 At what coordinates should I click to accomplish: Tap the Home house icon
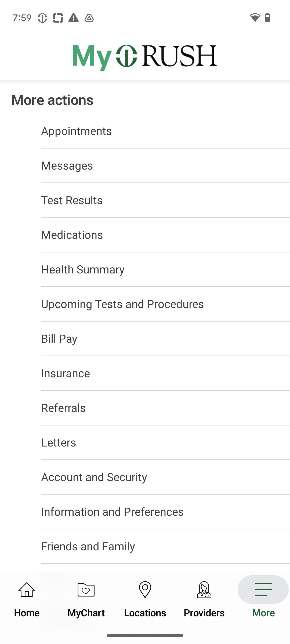coord(27,590)
